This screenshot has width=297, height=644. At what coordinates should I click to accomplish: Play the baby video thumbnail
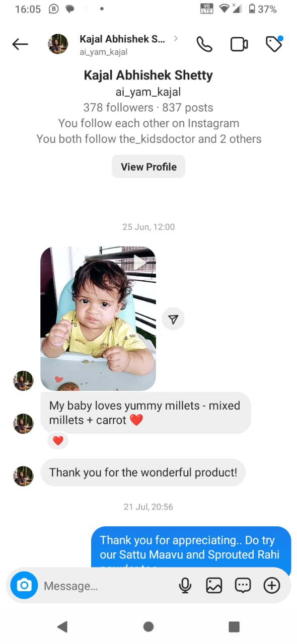[98, 318]
